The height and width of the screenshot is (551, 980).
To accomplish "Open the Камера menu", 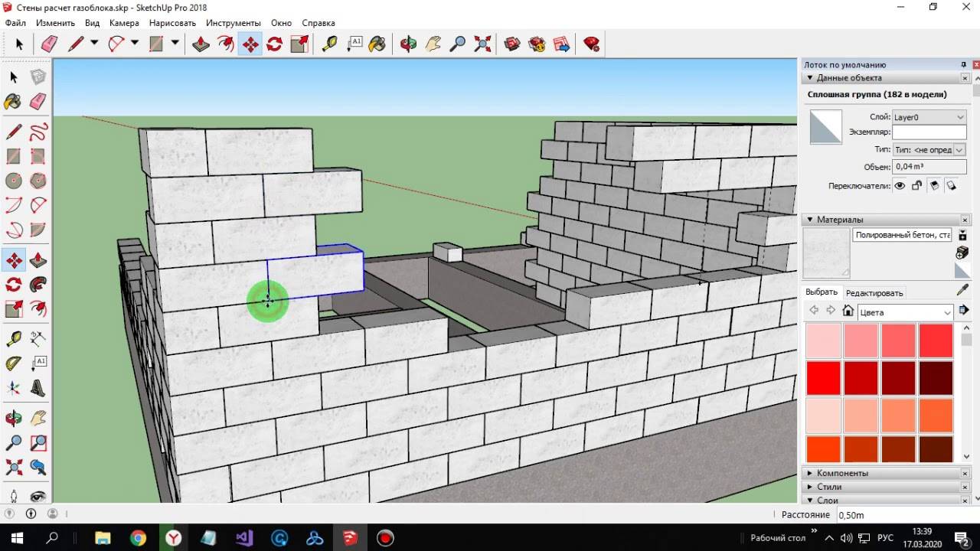I will pos(124,23).
